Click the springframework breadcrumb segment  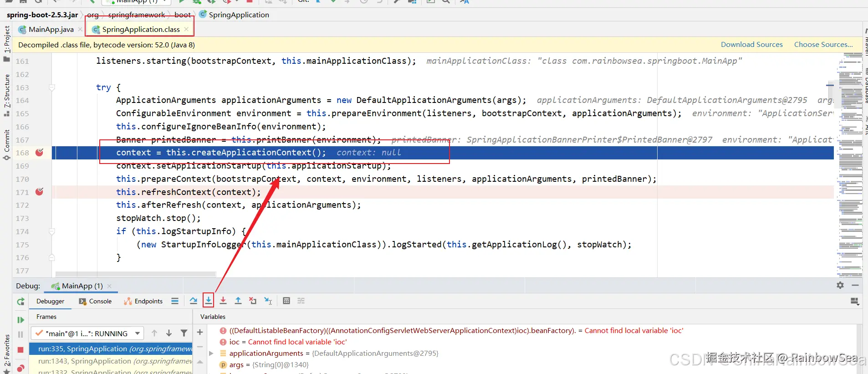(137, 15)
